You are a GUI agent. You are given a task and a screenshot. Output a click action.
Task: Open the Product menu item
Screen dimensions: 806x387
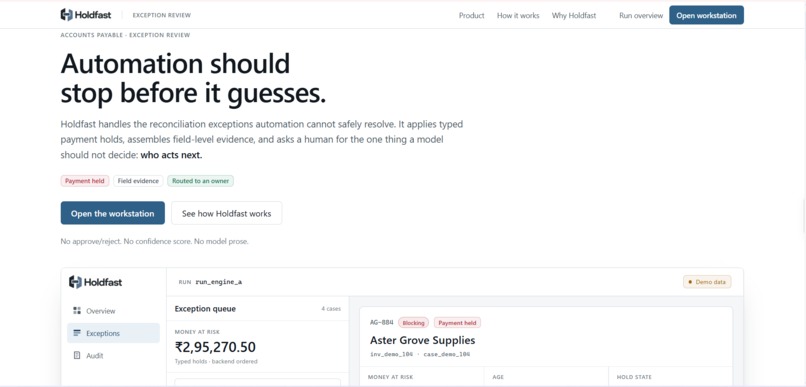point(471,15)
